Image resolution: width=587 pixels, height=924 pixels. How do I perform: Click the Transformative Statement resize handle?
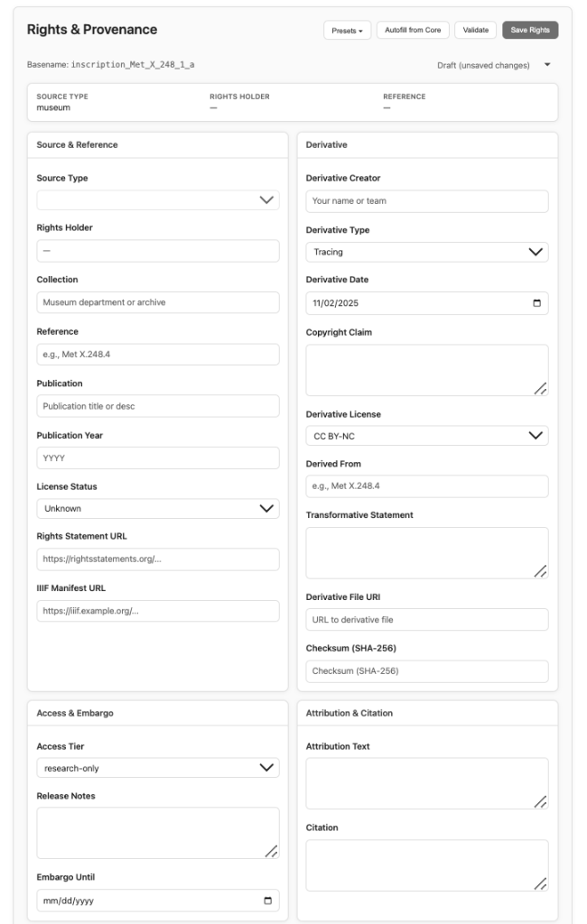pos(540,570)
